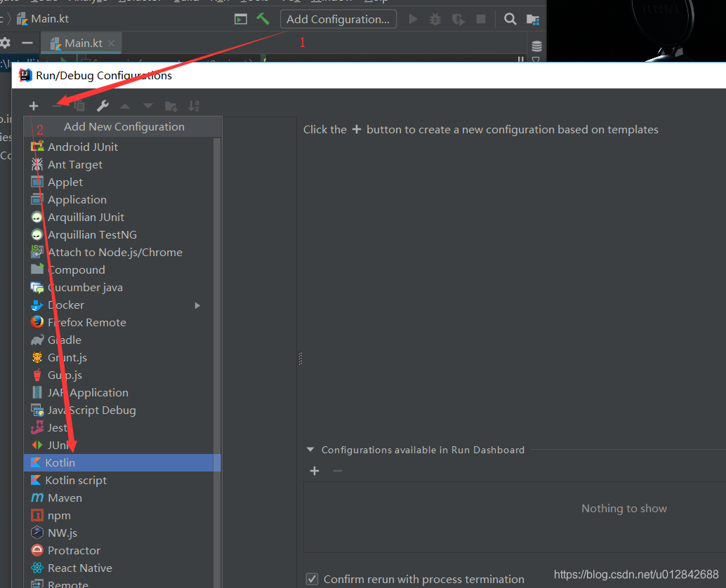Select Gulp.js configuration type
The width and height of the screenshot is (726, 588).
[x=119, y=375]
